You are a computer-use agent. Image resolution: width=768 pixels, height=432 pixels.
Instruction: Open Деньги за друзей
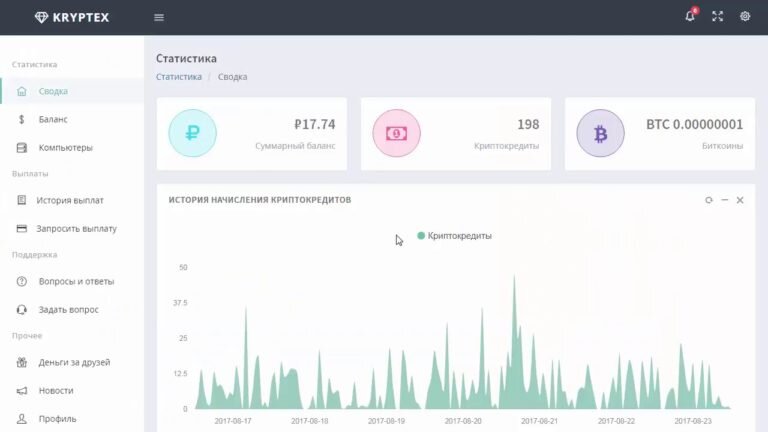72,362
